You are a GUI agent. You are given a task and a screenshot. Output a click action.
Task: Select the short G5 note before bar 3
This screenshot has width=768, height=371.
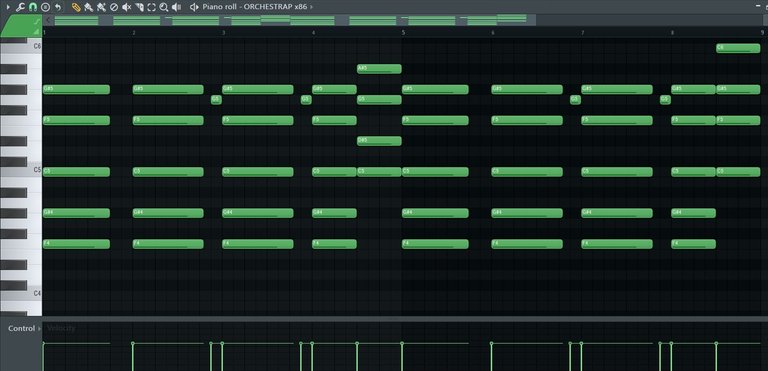[x=216, y=99]
